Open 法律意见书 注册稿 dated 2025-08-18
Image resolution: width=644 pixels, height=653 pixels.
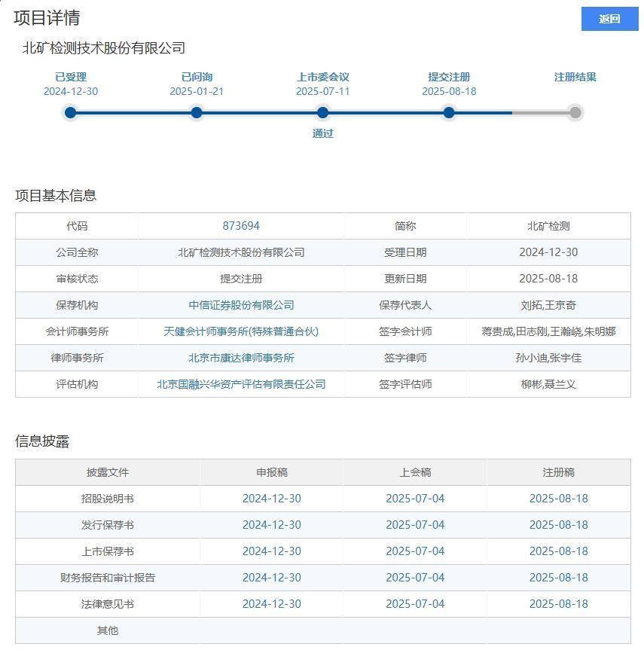pos(559,604)
